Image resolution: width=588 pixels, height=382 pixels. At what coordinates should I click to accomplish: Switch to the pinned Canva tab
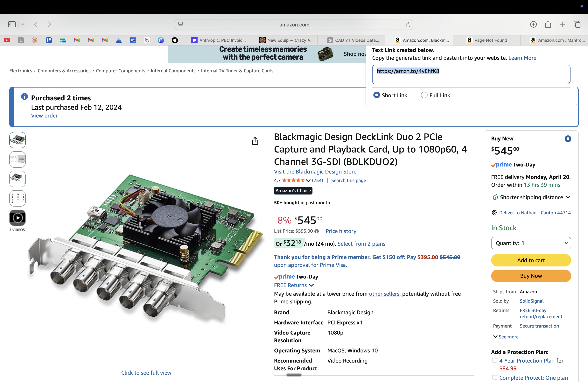point(161,40)
